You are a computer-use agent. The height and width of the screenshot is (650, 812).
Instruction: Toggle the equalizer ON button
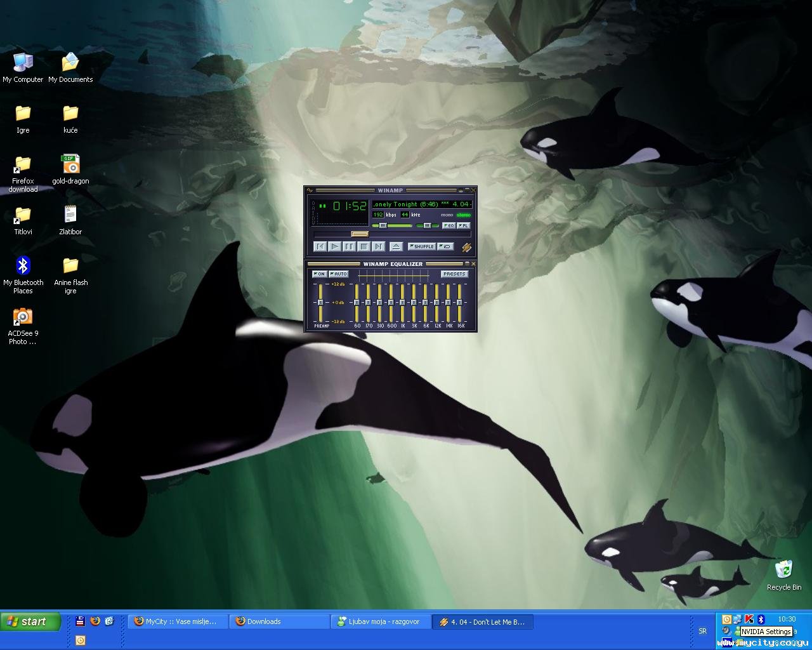[x=320, y=274]
